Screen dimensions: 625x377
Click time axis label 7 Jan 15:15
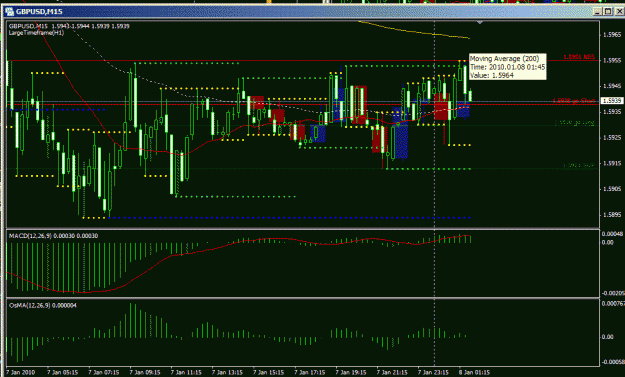[x=269, y=372]
